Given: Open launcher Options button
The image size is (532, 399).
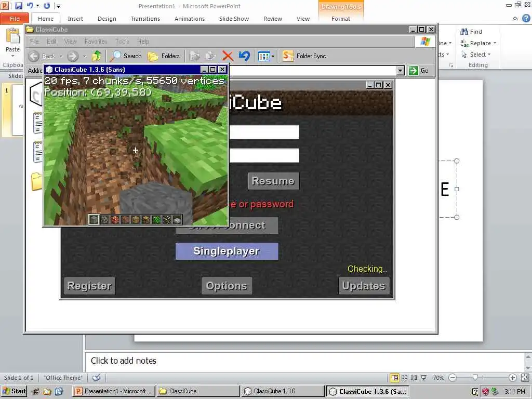Looking at the screenshot, I should [227, 286].
